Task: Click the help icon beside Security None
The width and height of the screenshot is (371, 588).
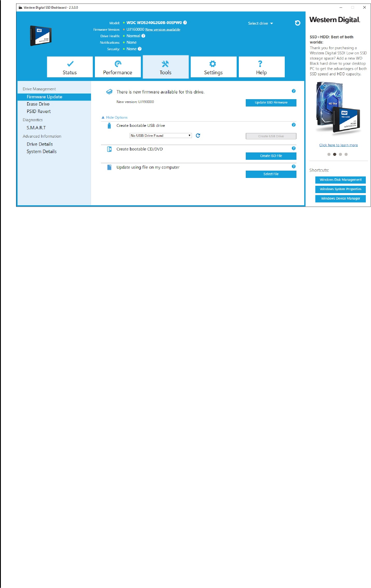Action: point(140,49)
